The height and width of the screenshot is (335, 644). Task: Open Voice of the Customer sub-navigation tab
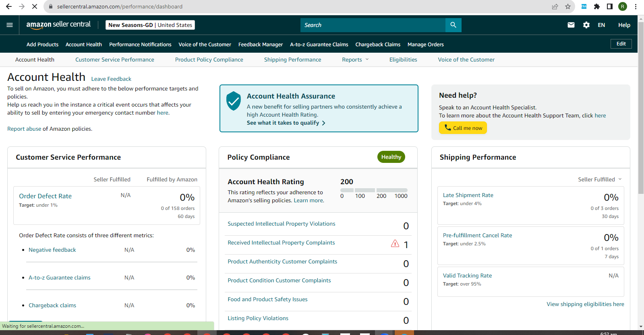(466, 60)
